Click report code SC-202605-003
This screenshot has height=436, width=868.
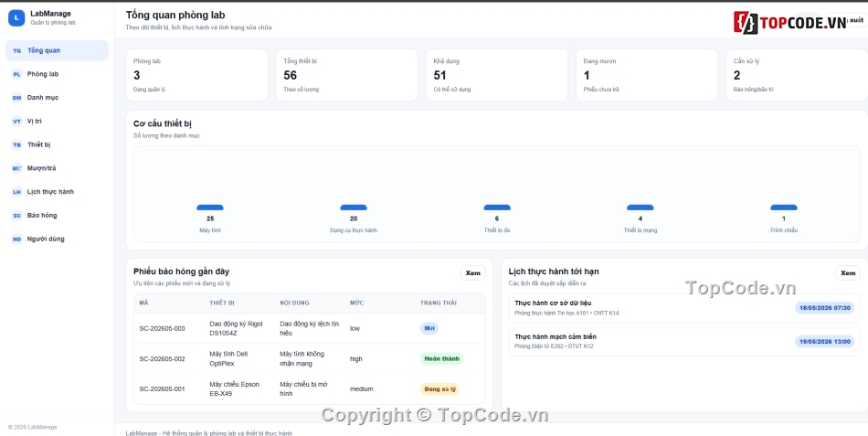163,328
